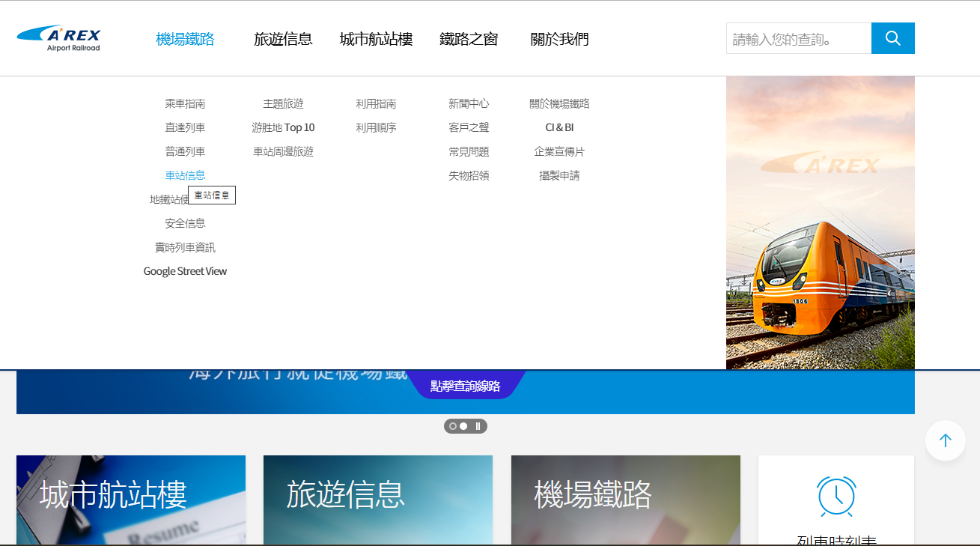The width and height of the screenshot is (980, 546).
Task: Open the CI & BI submenu link
Action: [x=559, y=127]
